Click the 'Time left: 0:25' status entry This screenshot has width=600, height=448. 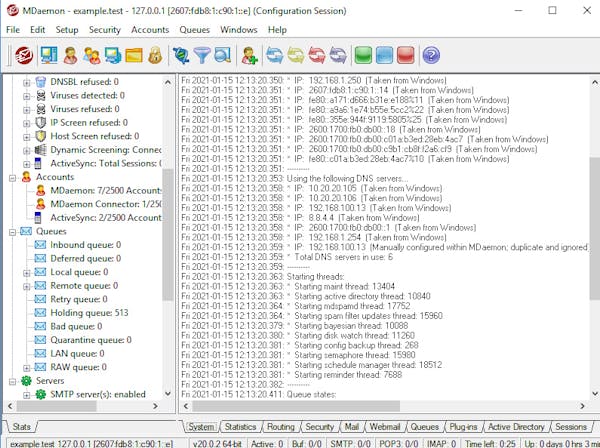[490, 444]
